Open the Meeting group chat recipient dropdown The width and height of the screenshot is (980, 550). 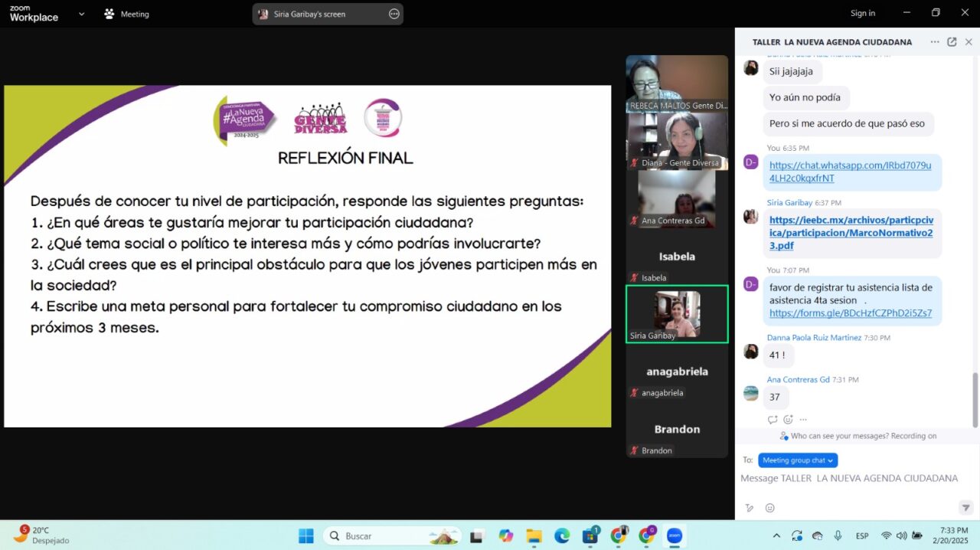coord(798,460)
